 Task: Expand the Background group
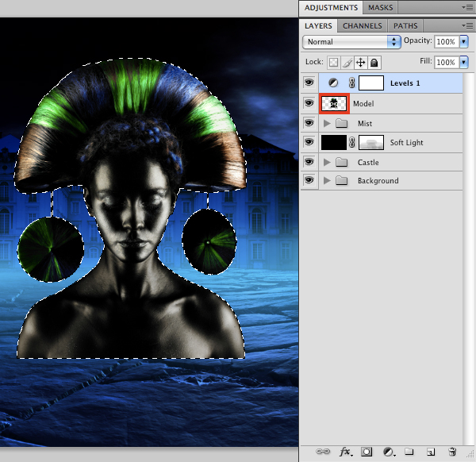(327, 181)
